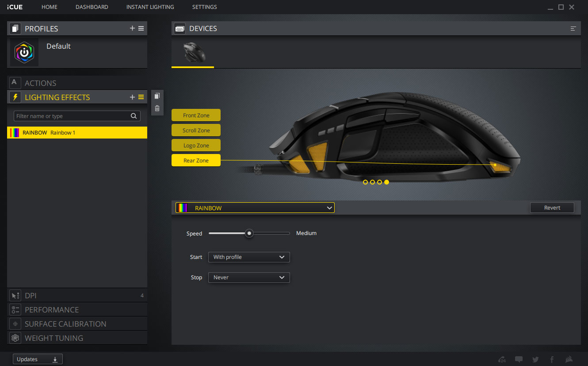The image size is (588, 366).
Task: Click the Revert button
Action: click(552, 208)
